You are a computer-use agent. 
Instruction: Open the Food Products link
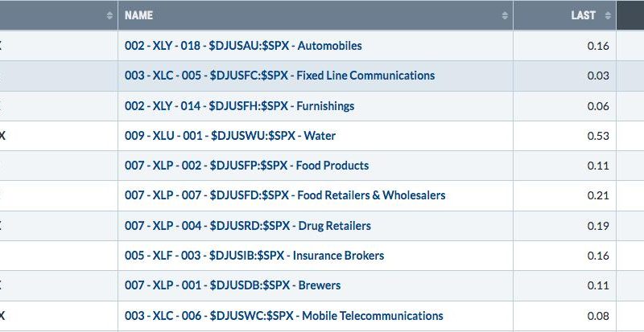tap(246, 166)
